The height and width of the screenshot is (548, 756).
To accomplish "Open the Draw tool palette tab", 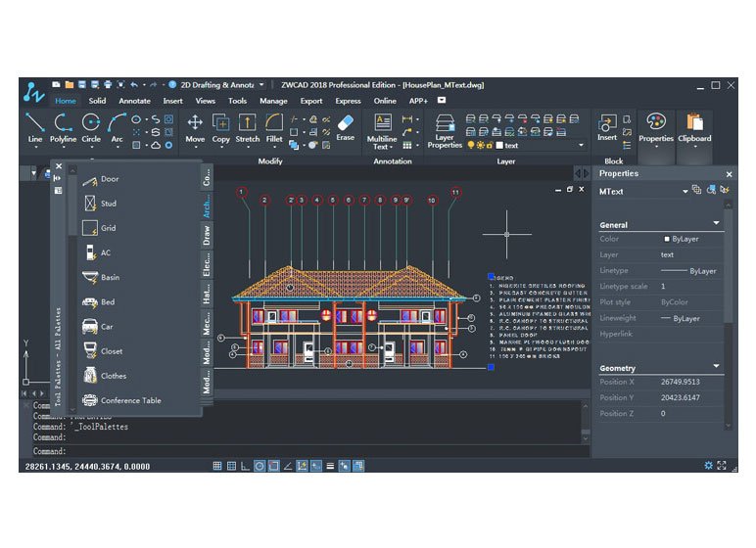I will (x=207, y=236).
